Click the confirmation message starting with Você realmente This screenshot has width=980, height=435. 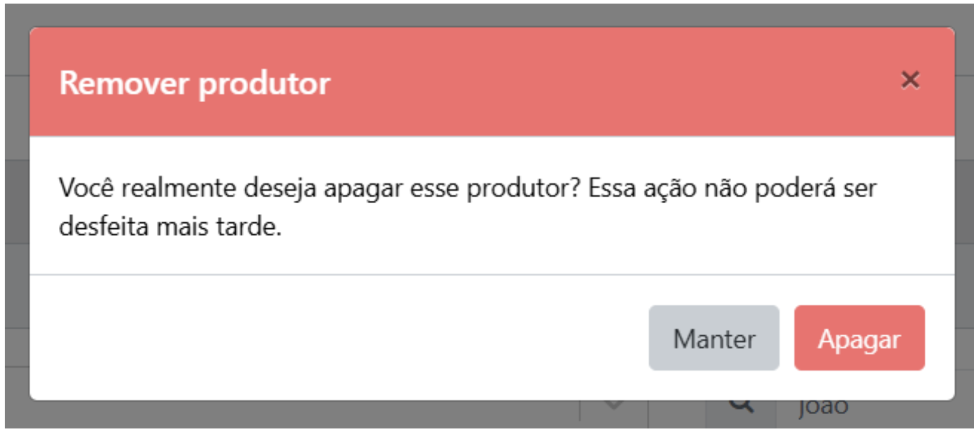click(467, 207)
